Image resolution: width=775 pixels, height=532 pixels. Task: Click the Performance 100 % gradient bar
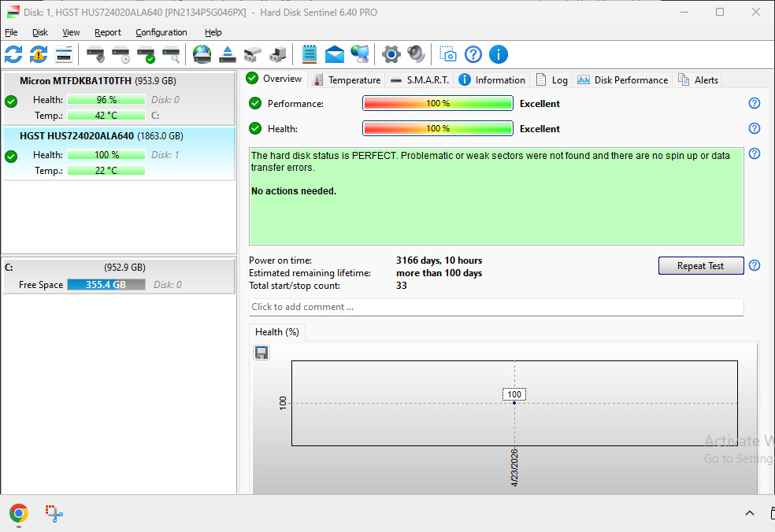point(437,103)
